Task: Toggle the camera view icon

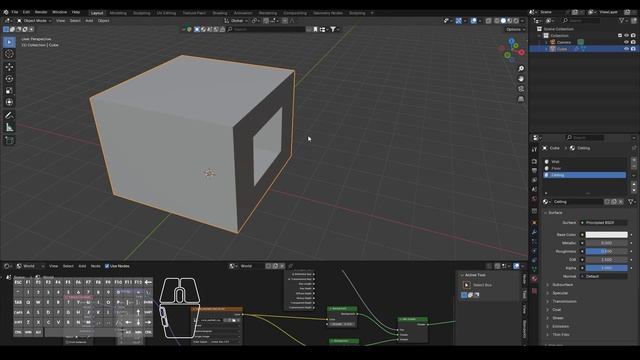Action: tap(521, 89)
